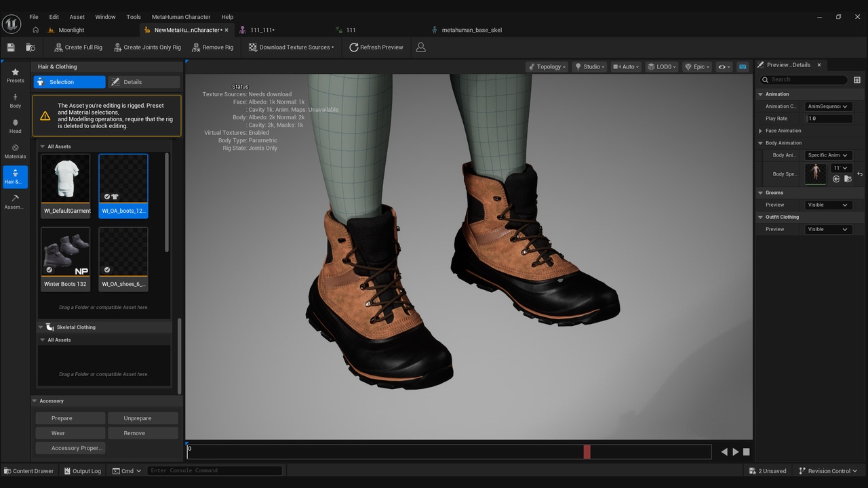The width and height of the screenshot is (868, 488).
Task: Click the Wear accessory button
Action: tap(71, 433)
